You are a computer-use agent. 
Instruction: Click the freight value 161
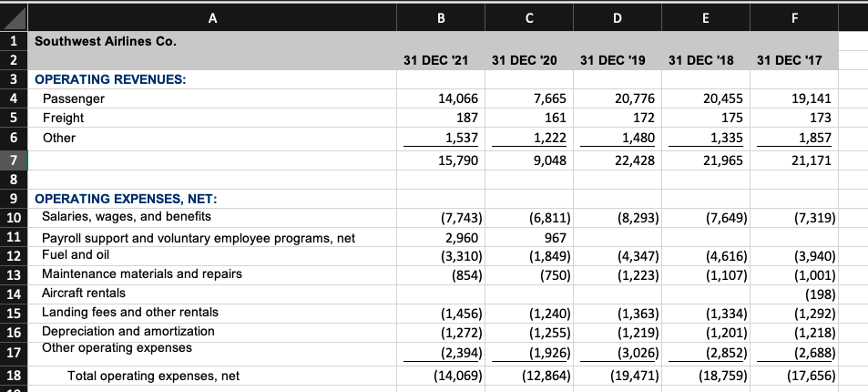tap(556, 118)
